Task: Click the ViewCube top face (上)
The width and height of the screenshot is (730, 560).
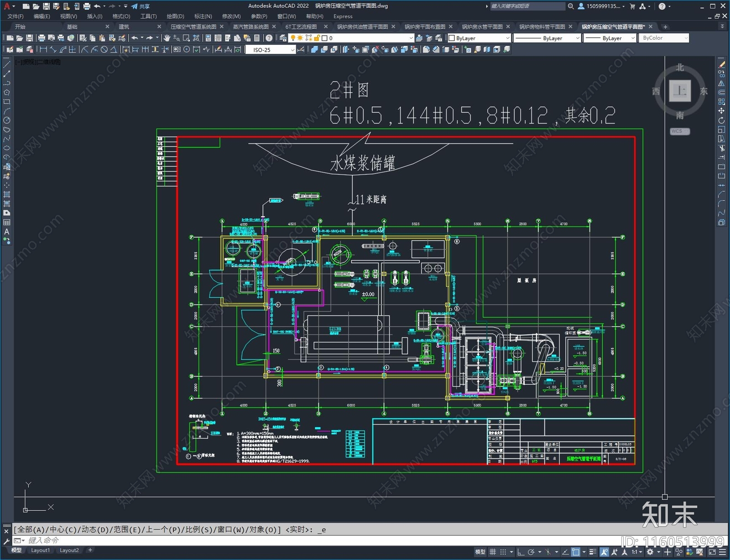Action: pos(680,91)
